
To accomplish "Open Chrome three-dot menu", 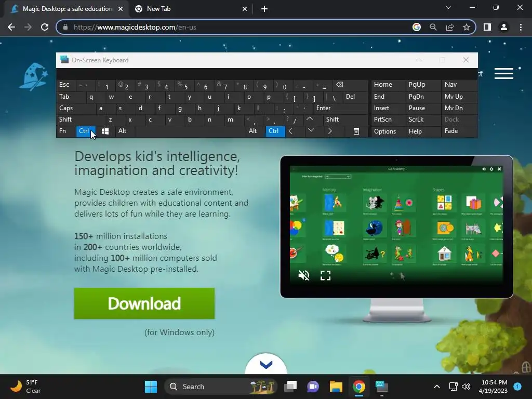I will pyautogui.click(x=521, y=27).
